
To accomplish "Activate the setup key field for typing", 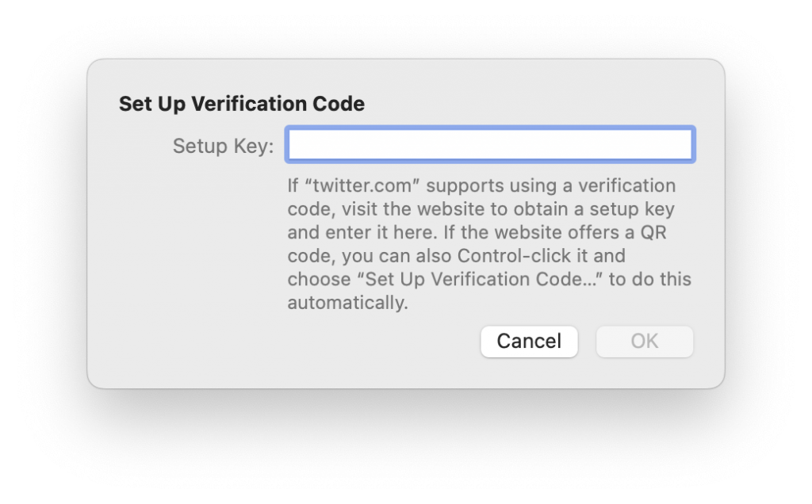I will coord(489,144).
